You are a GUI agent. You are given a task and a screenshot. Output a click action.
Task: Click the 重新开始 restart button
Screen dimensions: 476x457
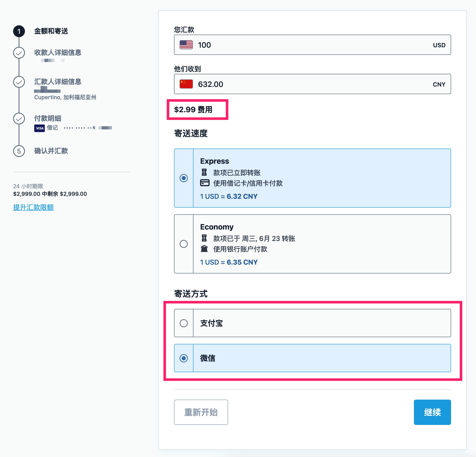click(201, 412)
